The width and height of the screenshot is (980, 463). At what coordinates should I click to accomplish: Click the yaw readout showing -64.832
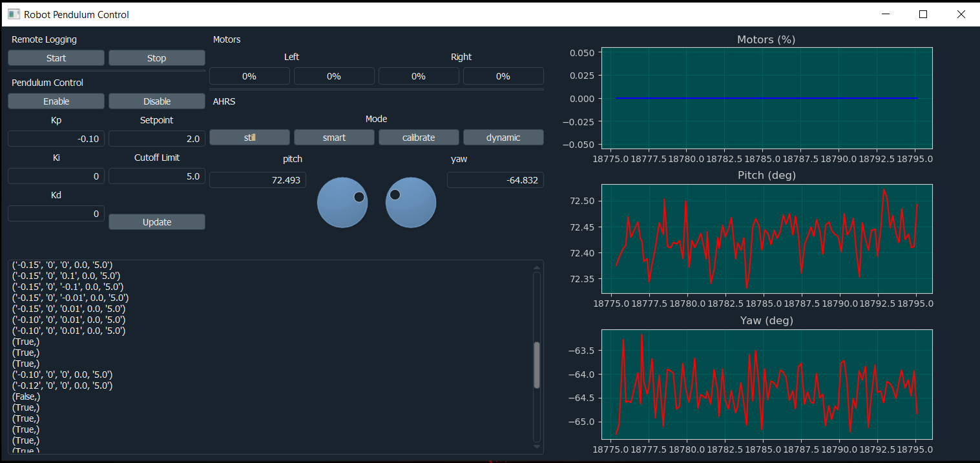pos(495,180)
